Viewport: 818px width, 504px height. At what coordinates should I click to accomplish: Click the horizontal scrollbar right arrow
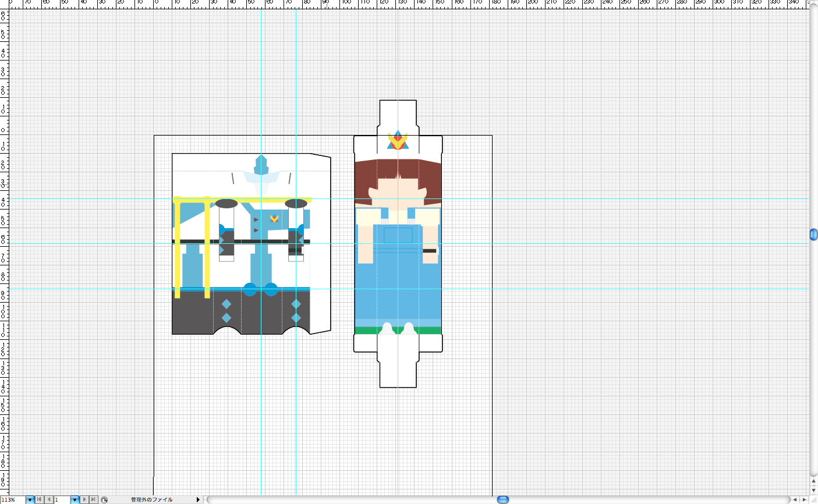[x=805, y=499]
